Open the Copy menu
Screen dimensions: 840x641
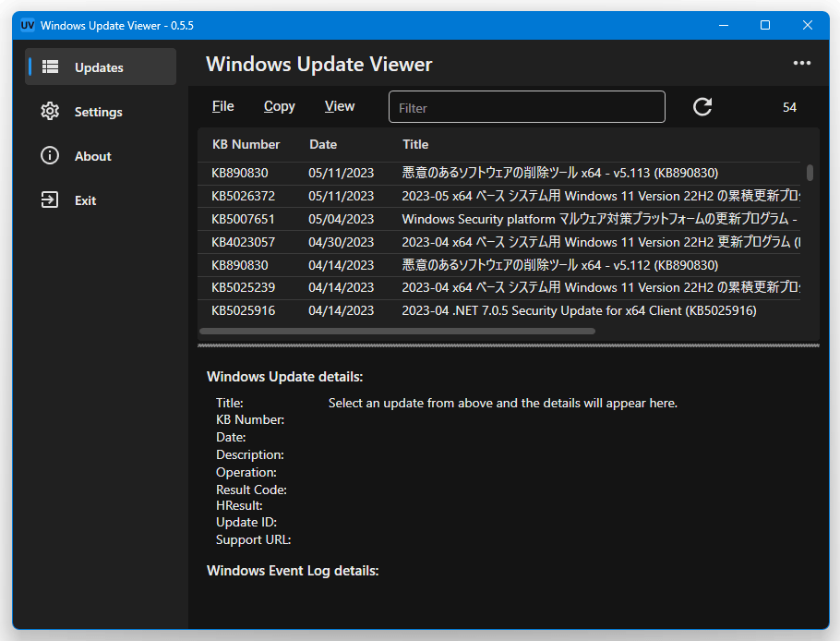279,106
